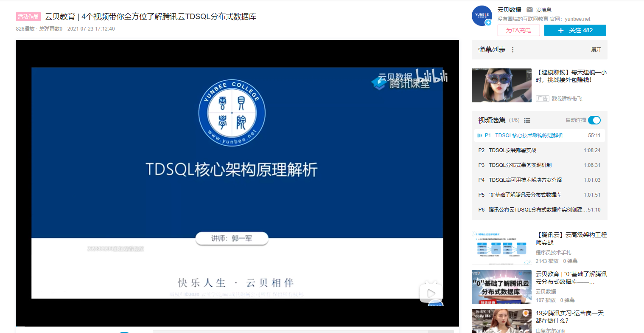
Task: Select P4 TDSQL高可用技术解决方案介绍
Action: coord(540,180)
